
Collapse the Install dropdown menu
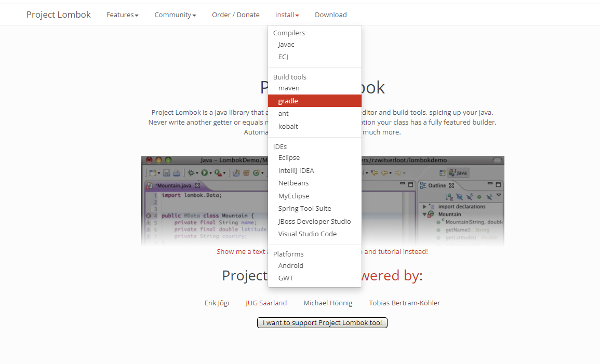pyautogui.click(x=287, y=15)
